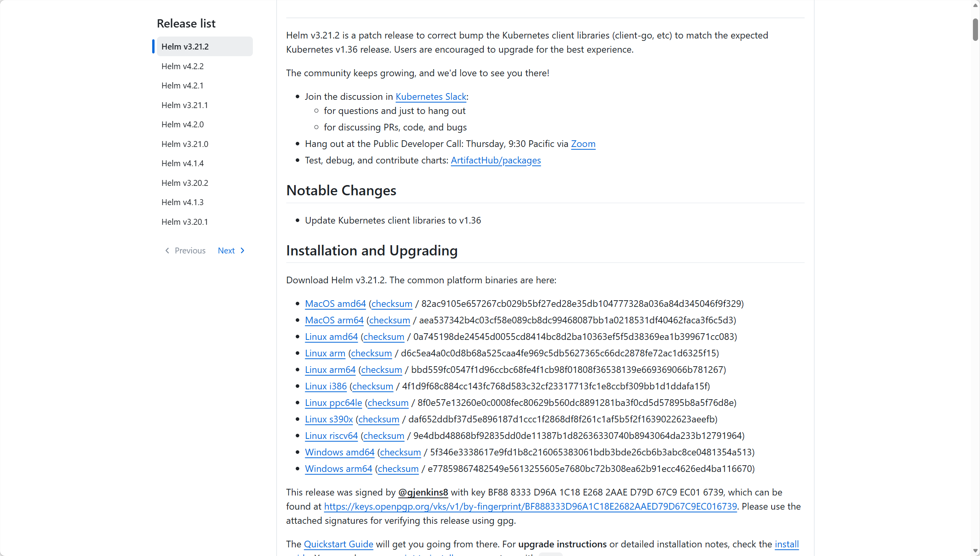Open ArtifactHub/packages link
Image resolution: width=980 pixels, height=556 pixels.
point(496,160)
